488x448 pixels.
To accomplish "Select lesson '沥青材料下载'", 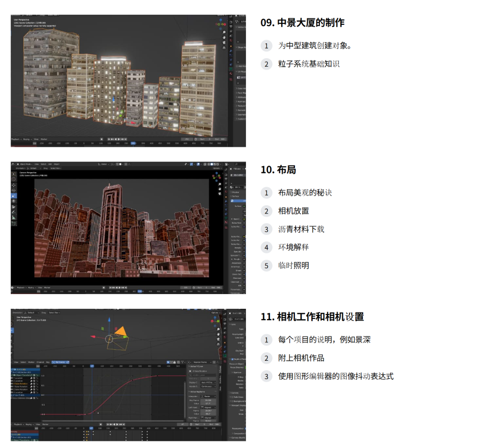I will 301,229.
